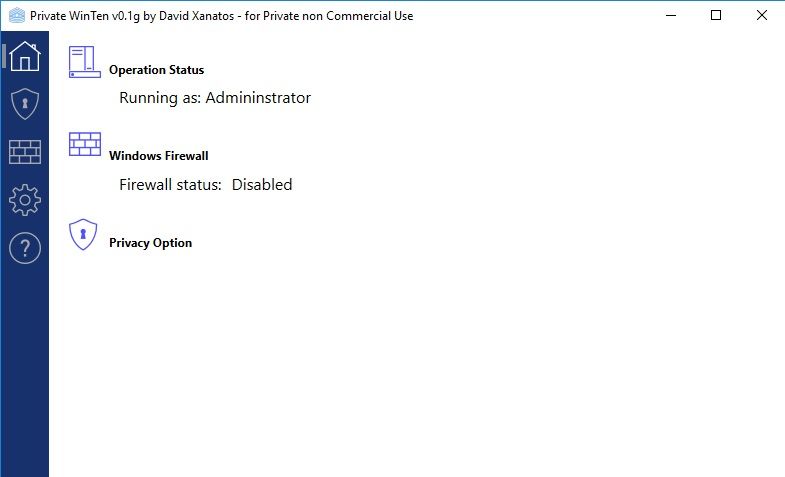The height and width of the screenshot is (477, 785).
Task: Maximize the Private WinTen window
Action: 716,16
